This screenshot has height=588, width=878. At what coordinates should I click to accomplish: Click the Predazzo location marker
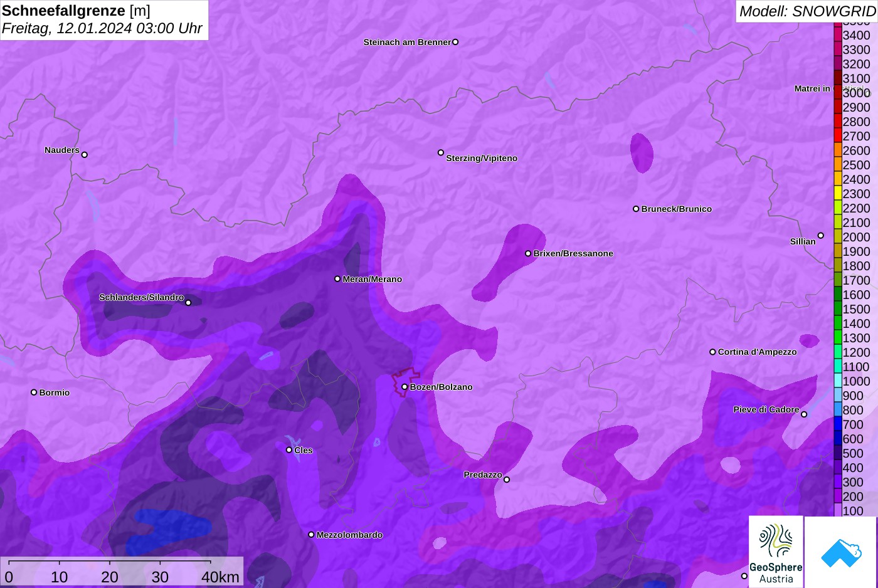(507, 480)
